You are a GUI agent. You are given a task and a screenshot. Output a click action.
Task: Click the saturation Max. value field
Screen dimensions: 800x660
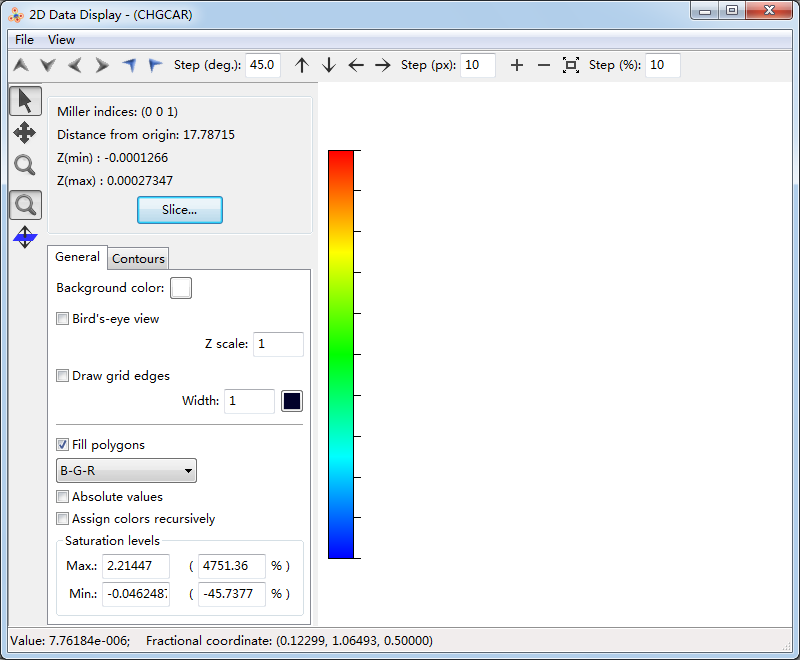[136, 566]
